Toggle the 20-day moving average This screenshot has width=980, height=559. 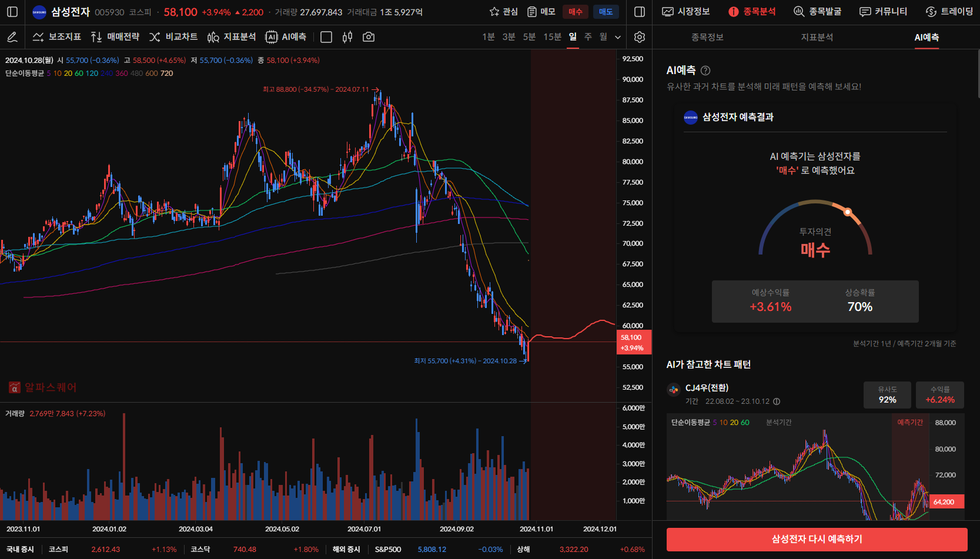(68, 73)
